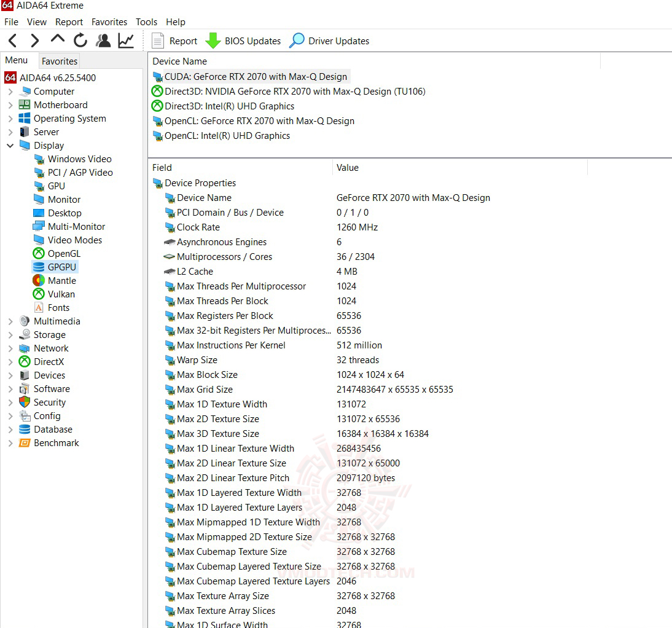Click the Back navigation arrow
The image size is (672, 628).
pyautogui.click(x=13, y=41)
